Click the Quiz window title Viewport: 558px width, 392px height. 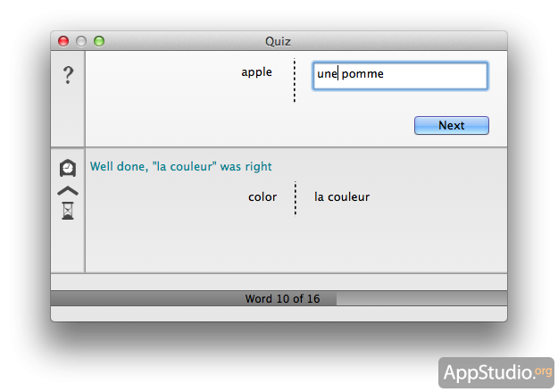(x=278, y=41)
